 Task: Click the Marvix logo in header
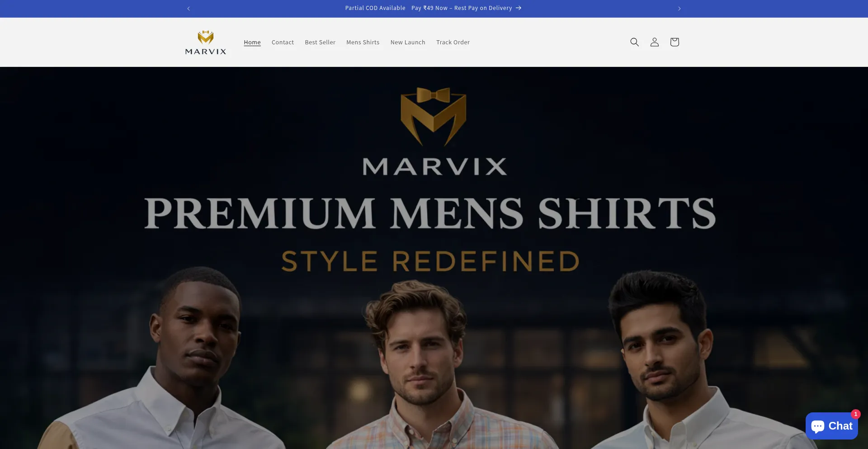(206, 43)
